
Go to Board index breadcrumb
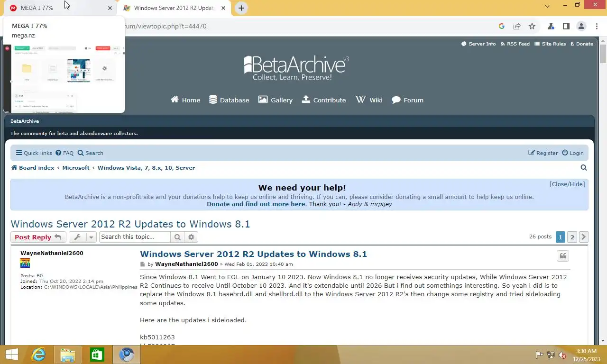[33, 168]
